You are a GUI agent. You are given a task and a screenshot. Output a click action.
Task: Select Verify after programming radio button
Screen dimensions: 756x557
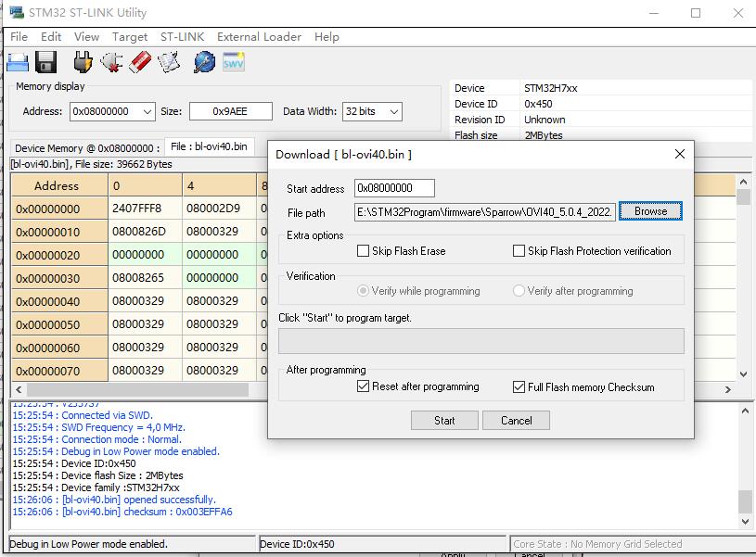tap(519, 290)
